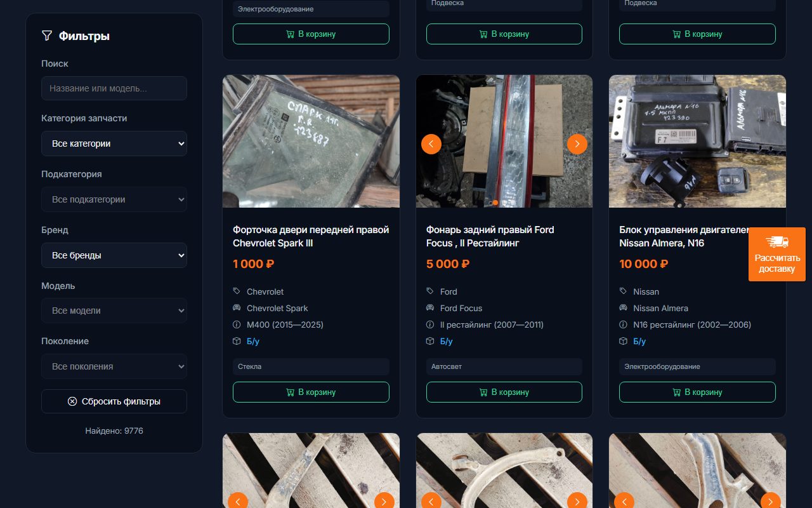This screenshot has height=508, width=812.
Task: Add Nissan Almera control unit to cart
Action: click(697, 392)
